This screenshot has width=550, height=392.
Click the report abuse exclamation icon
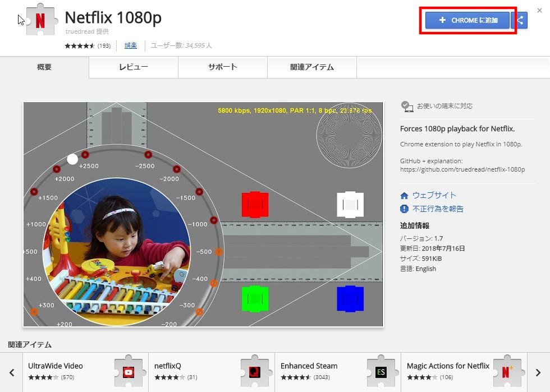click(x=404, y=209)
